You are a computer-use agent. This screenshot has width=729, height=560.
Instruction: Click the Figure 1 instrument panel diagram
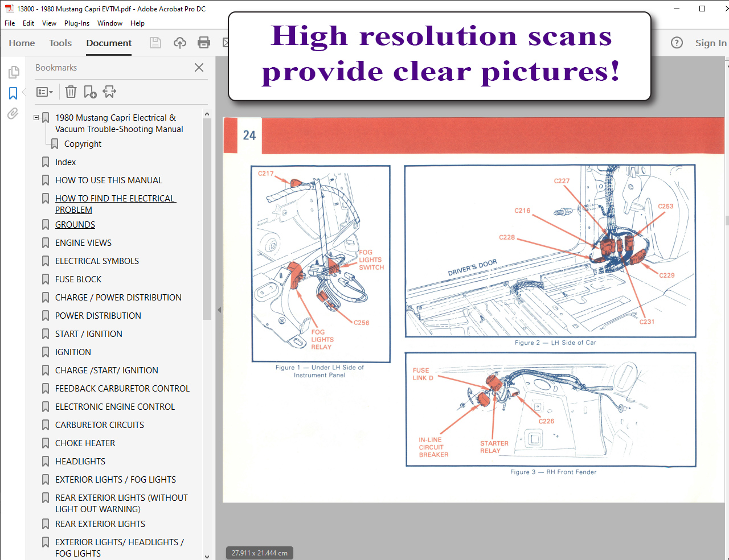coord(321,264)
